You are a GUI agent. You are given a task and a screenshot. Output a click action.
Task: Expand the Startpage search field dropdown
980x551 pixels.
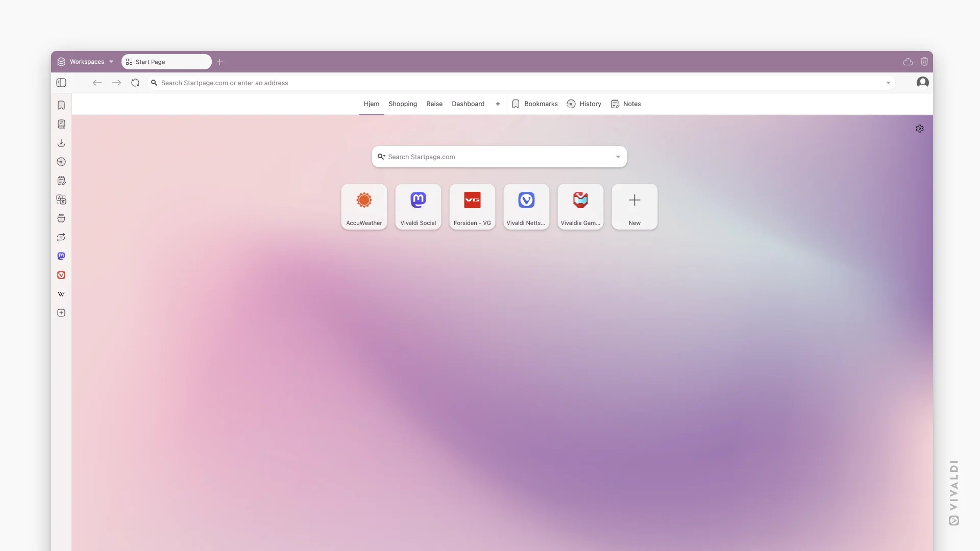tap(618, 157)
